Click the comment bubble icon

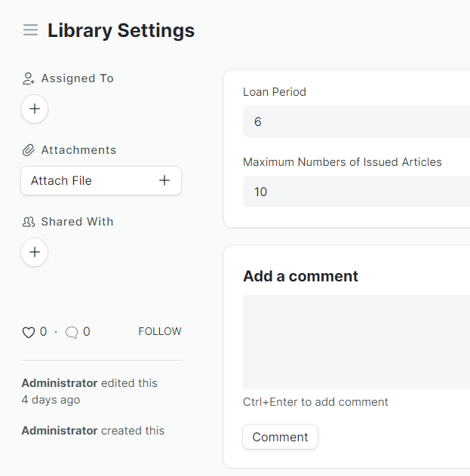72,332
